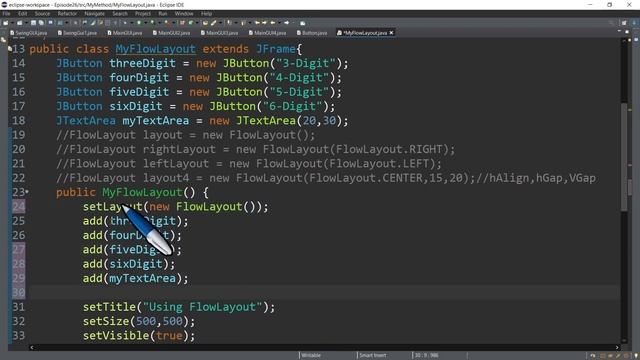
Task: Switch to the Button.java tab
Action: pos(312,33)
